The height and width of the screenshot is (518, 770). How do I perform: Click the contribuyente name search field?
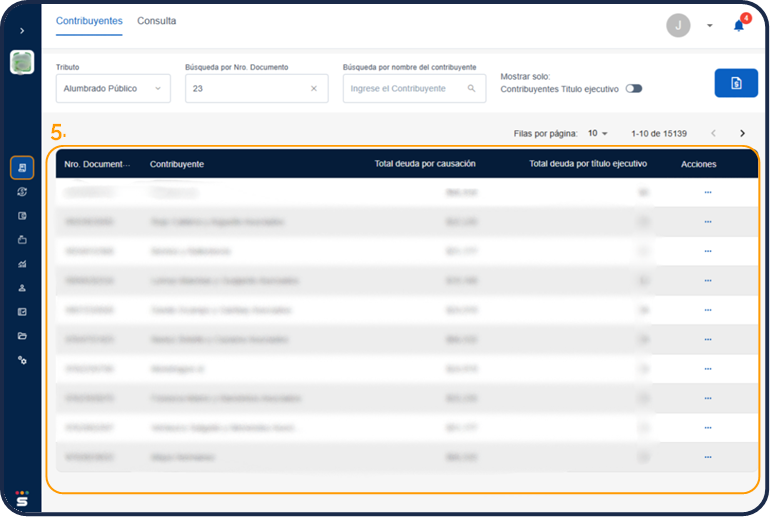402,88
